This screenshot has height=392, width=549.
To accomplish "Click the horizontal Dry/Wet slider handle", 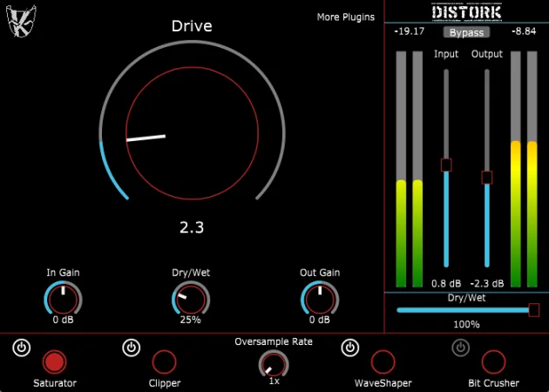I will pos(534,310).
